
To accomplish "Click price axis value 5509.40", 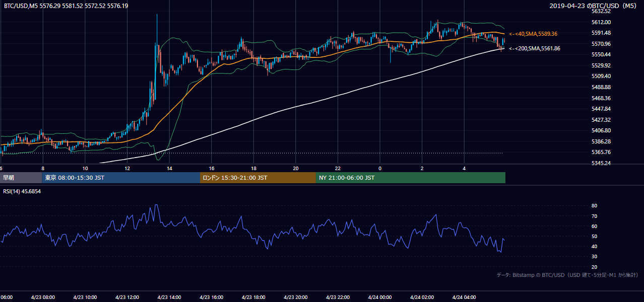I will (601, 76).
